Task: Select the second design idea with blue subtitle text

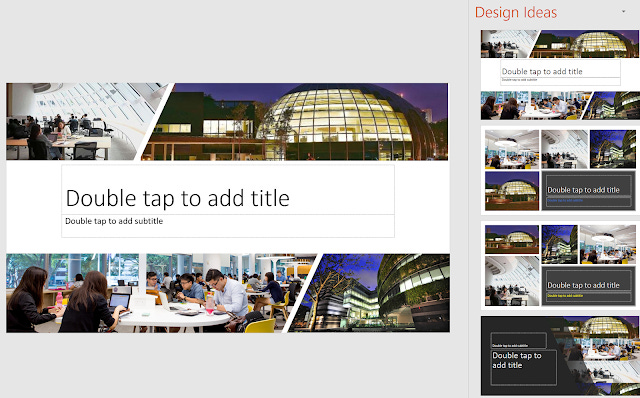Action: (560, 170)
